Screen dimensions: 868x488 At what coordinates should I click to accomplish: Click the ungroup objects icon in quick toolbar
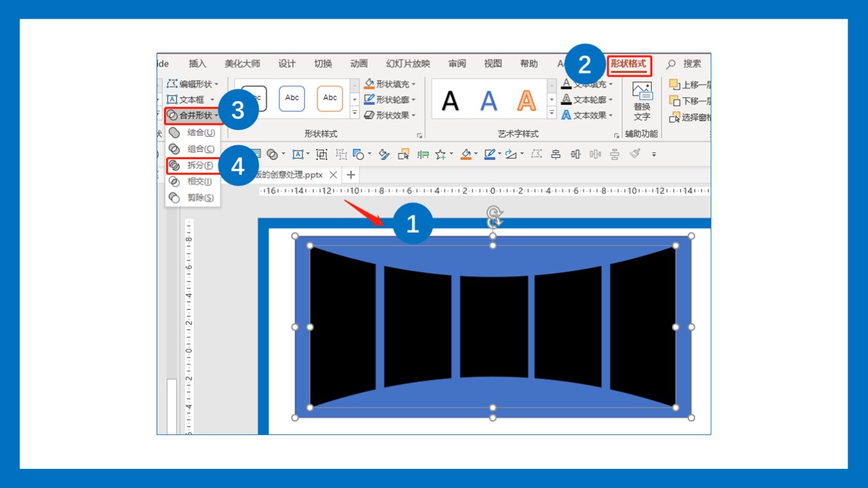341,154
